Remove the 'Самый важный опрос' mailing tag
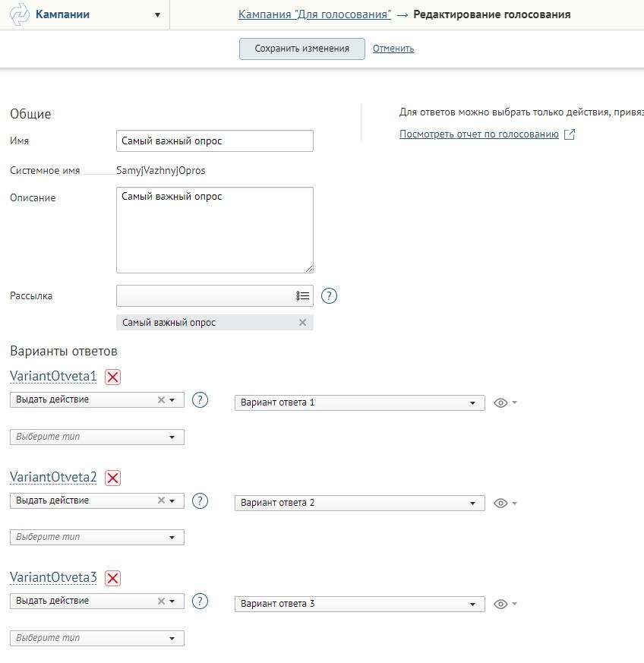The width and height of the screenshot is (644, 663). coord(302,323)
